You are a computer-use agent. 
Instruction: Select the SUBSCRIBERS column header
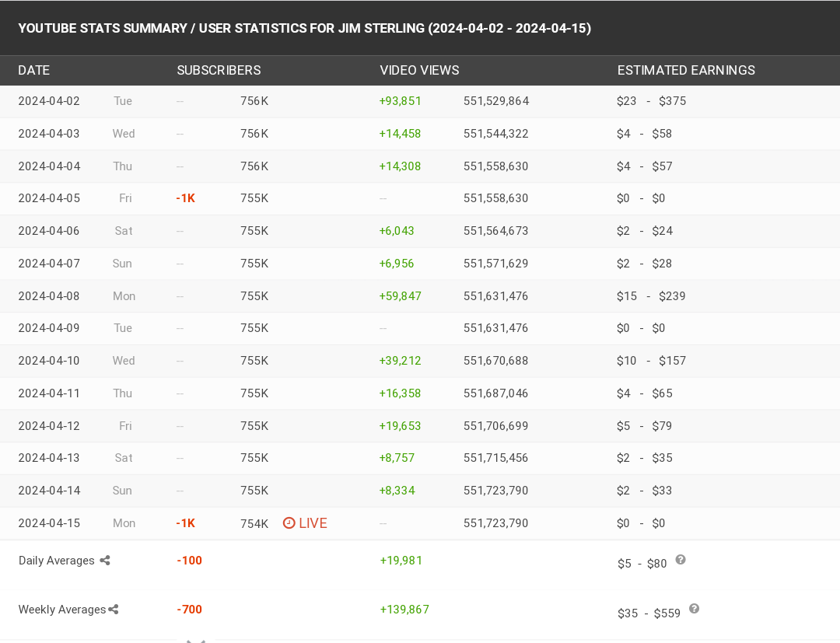[x=219, y=70]
